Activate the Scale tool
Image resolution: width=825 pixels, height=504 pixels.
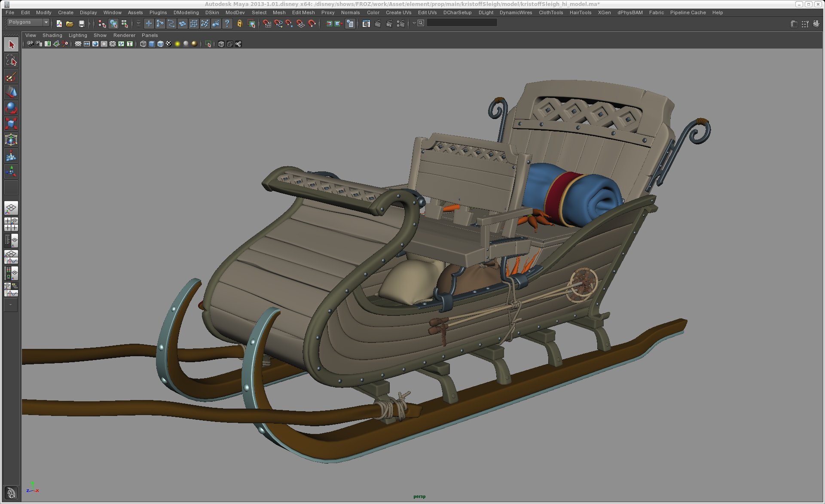[11, 124]
